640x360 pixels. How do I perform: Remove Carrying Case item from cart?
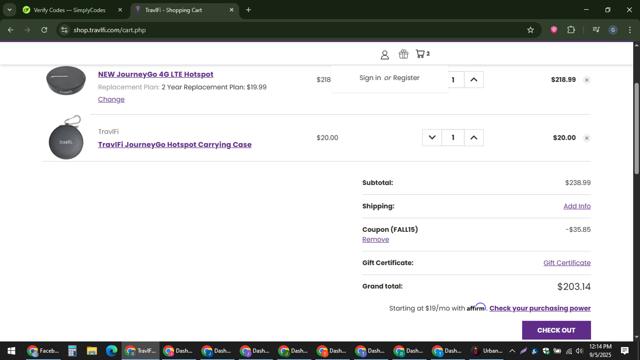(587, 138)
